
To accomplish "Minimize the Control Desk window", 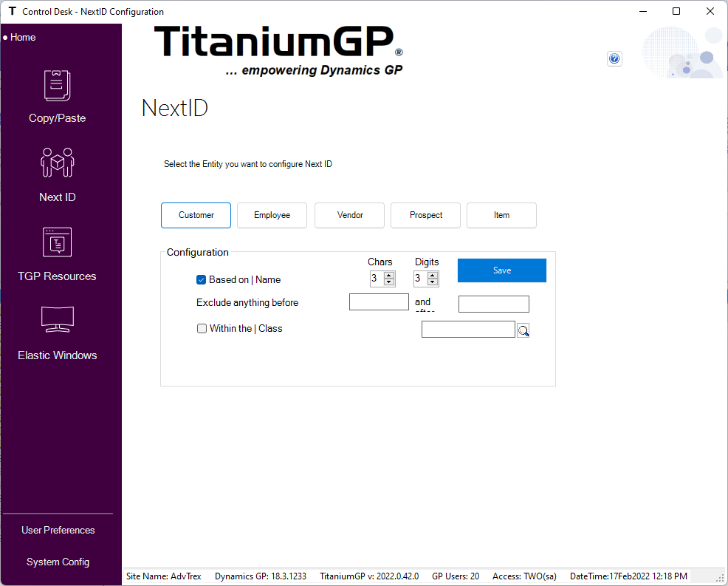I will (643, 11).
